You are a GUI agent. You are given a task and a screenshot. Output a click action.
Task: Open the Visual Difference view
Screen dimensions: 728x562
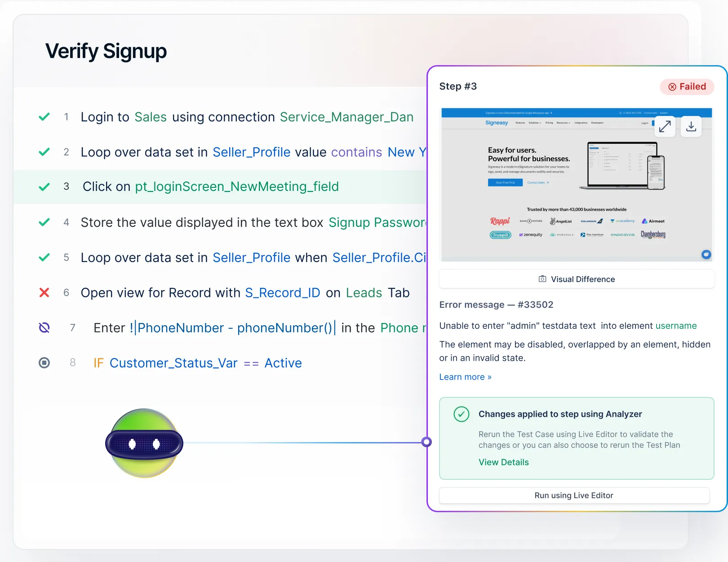(x=577, y=279)
